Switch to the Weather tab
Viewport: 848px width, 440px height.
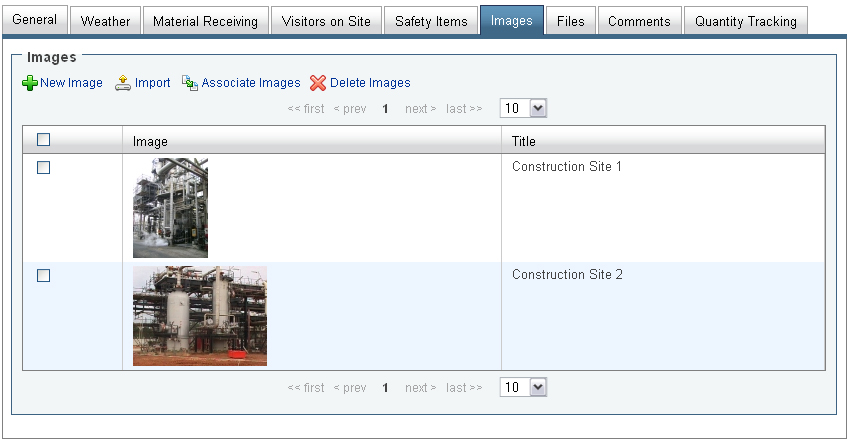[x=105, y=21]
